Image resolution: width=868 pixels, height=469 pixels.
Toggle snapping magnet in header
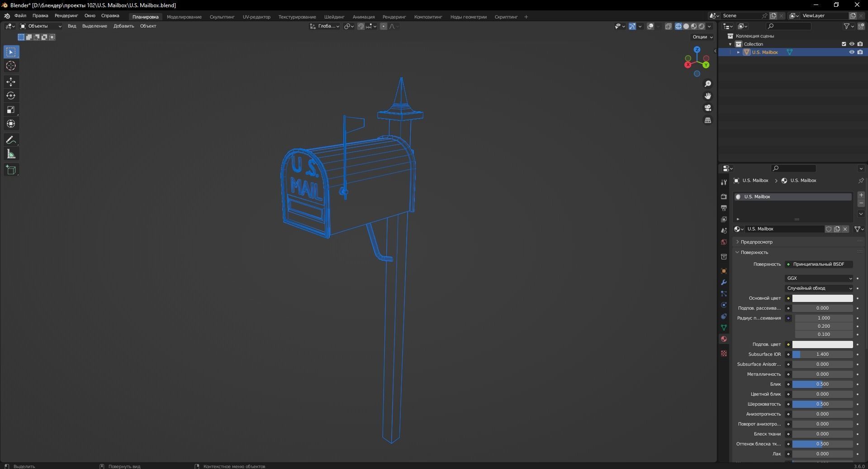(x=361, y=26)
